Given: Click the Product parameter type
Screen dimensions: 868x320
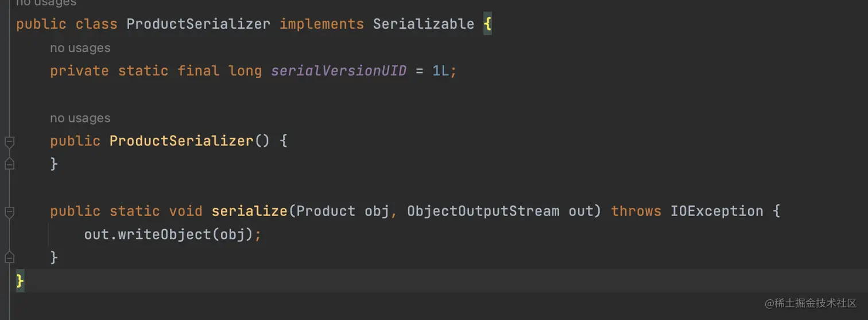Looking at the screenshot, I should (x=325, y=211).
